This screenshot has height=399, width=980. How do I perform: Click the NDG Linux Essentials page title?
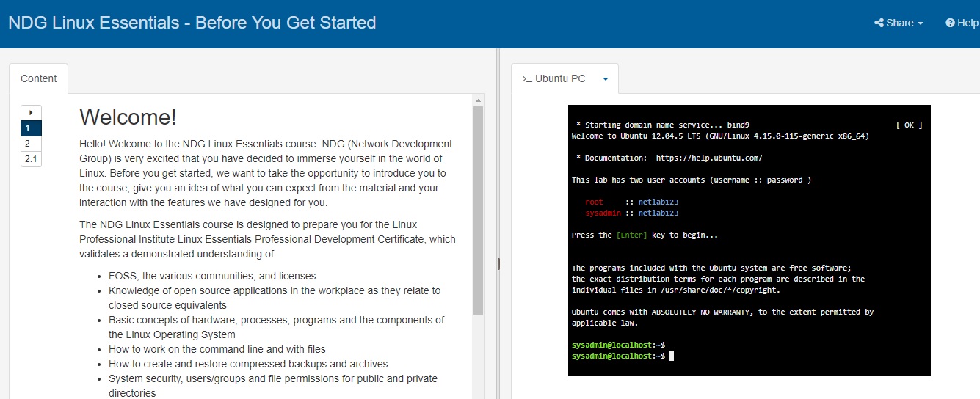pos(192,23)
